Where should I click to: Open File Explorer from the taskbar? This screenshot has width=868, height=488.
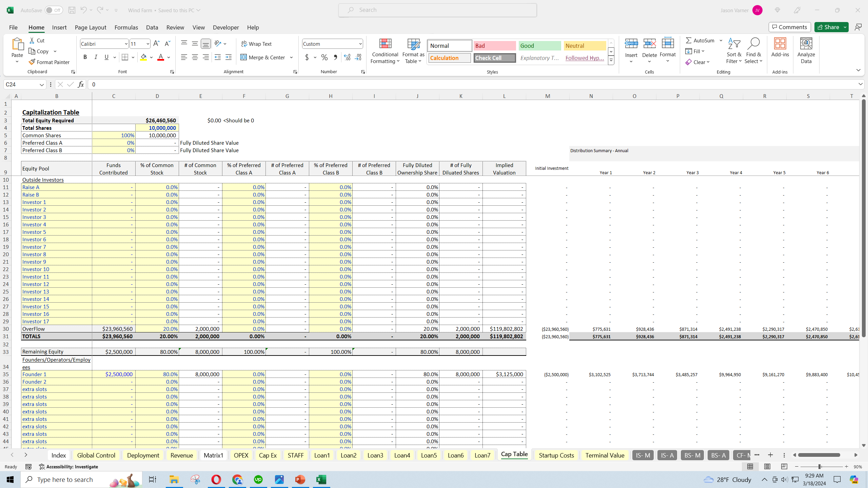174,480
